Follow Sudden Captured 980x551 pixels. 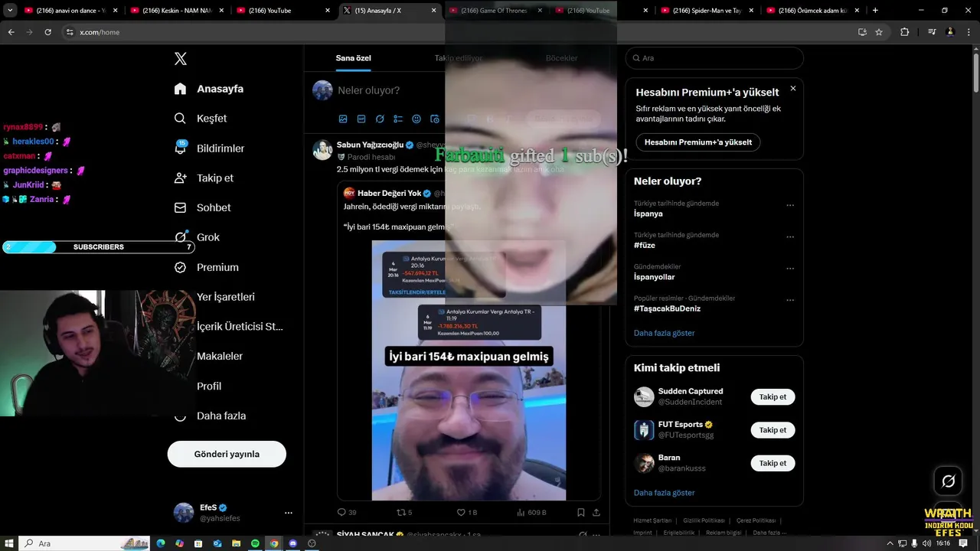[773, 397]
